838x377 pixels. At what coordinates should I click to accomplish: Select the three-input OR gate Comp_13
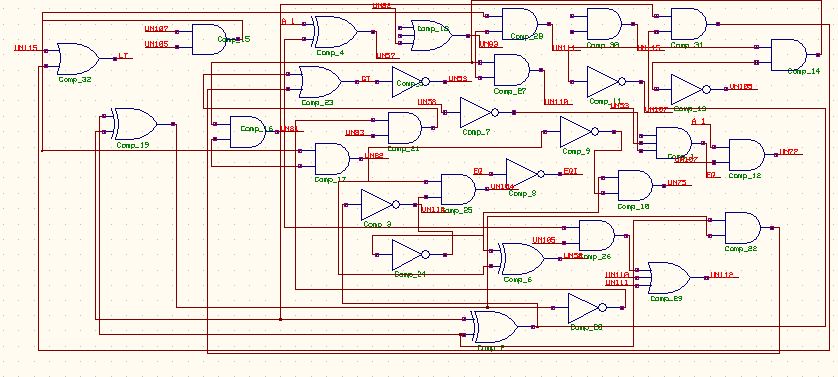pos(431,35)
